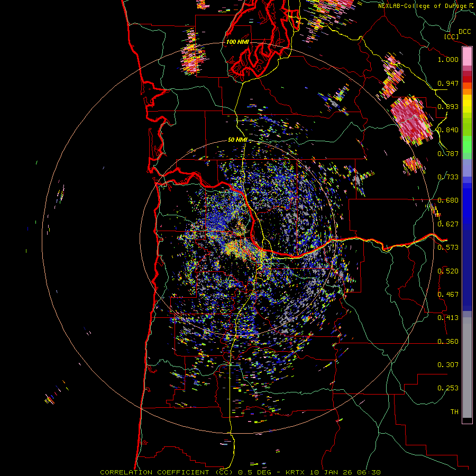Click the 06:30 timestamp in caption

pos(368,472)
